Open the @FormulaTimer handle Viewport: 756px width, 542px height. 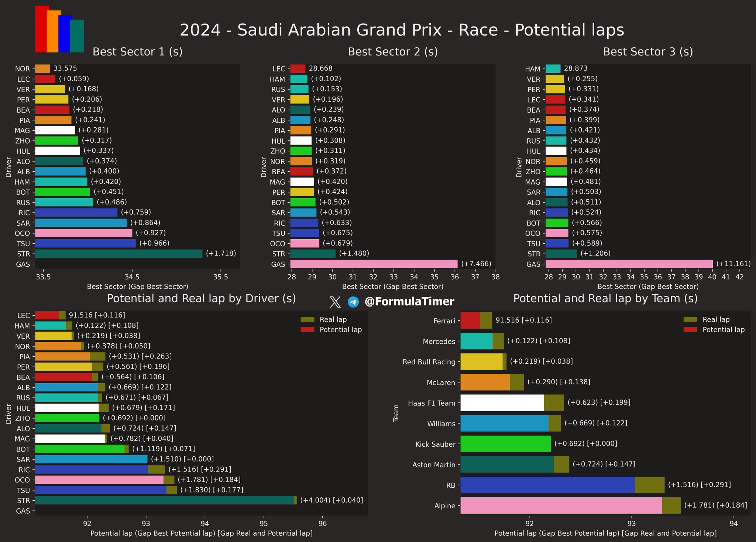point(409,302)
